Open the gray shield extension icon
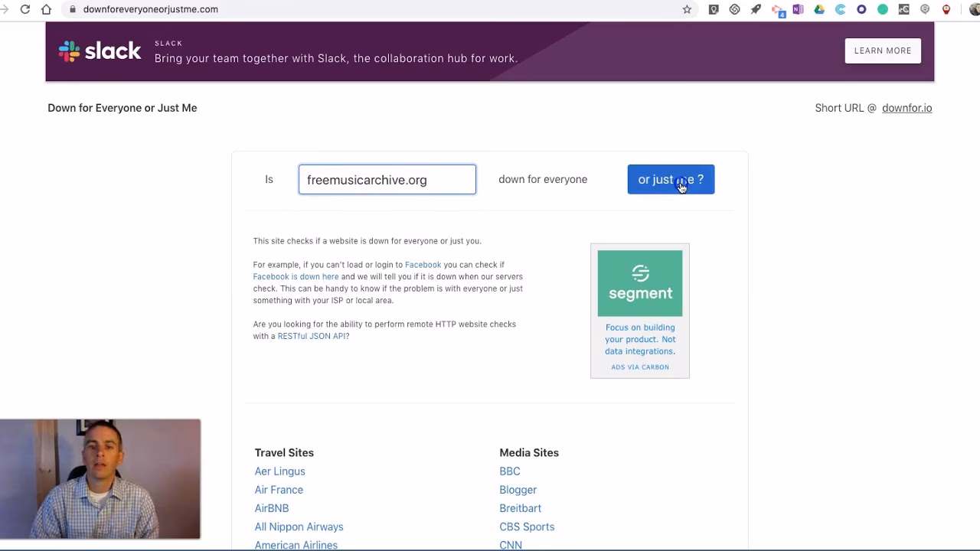Screen dimensions: 980x551 (925, 9)
